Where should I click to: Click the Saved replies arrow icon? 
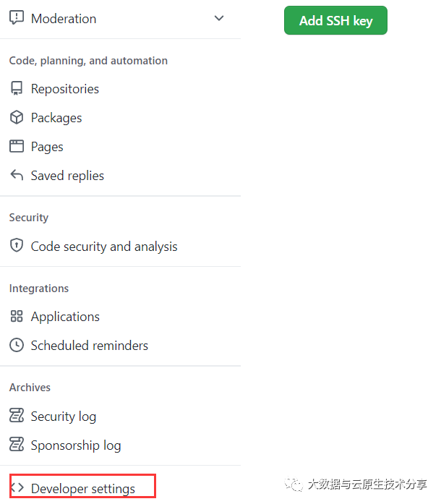point(17,175)
